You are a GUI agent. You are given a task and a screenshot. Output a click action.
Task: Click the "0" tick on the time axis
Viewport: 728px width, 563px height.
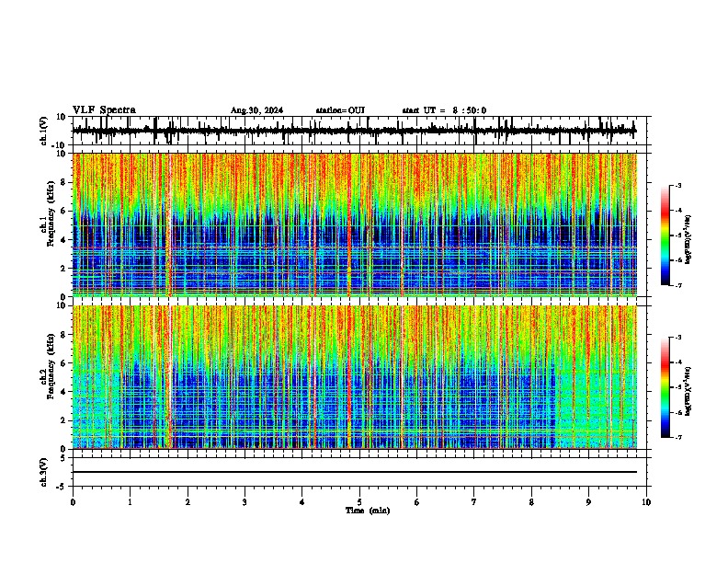click(x=73, y=502)
